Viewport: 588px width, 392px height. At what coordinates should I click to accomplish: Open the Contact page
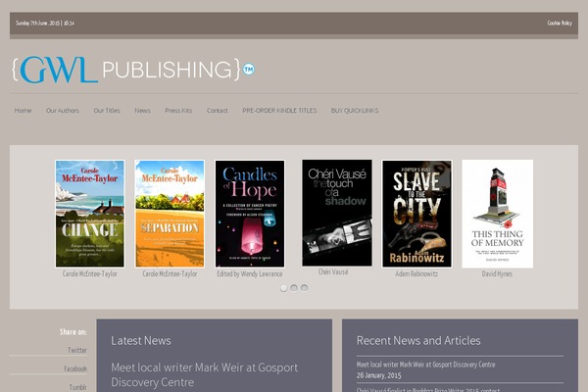pyautogui.click(x=218, y=111)
